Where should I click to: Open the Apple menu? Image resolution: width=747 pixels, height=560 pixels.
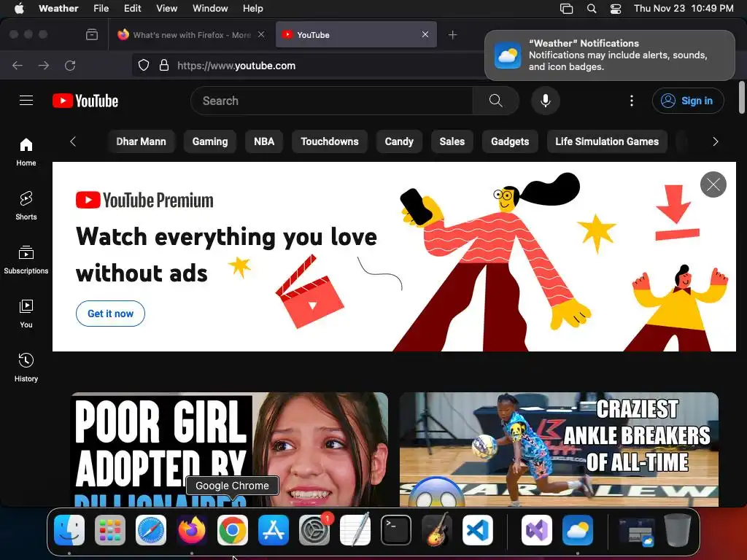pos(19,8)
